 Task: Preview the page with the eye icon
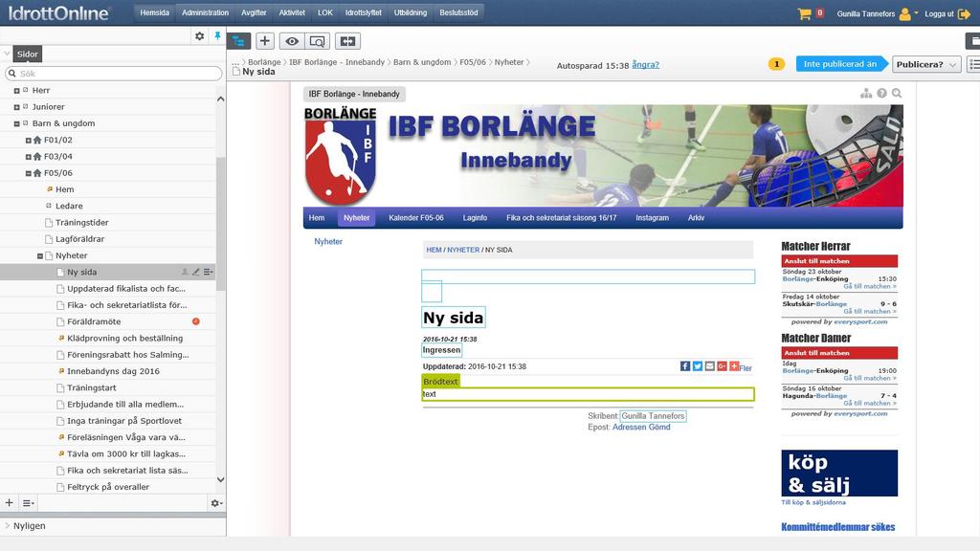pos(292,41)
